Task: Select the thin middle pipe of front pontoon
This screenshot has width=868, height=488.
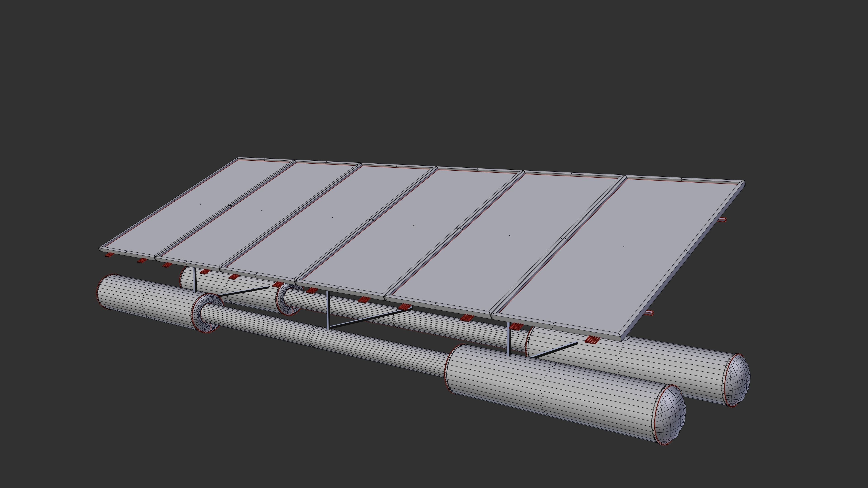Action: (x=323, y=337)
